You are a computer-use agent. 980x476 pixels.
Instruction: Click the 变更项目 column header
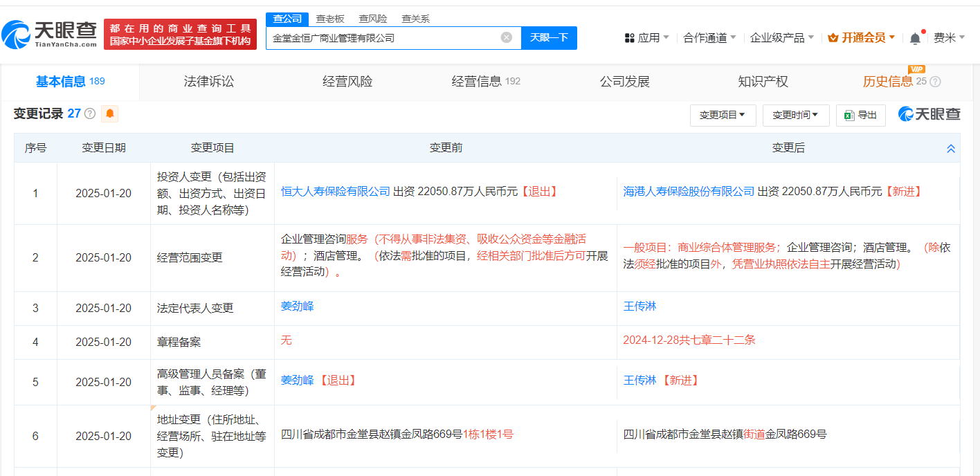click(x=212, y=147)
